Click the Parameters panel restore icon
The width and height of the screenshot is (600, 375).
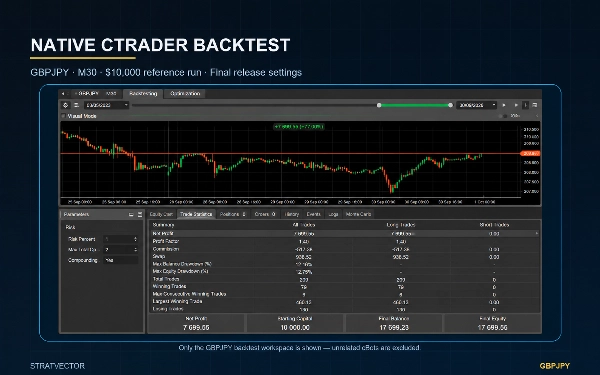(131, 215)
